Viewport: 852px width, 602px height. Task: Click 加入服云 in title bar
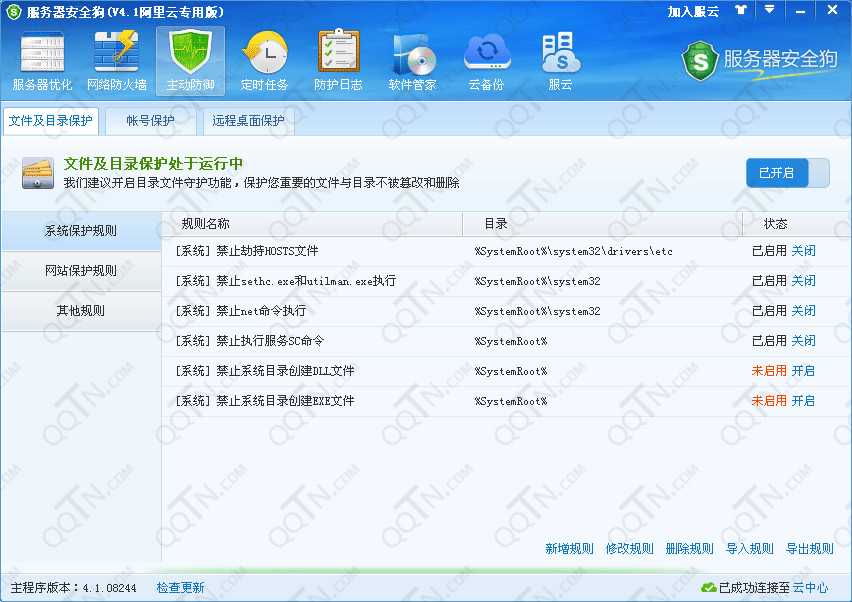693,11
